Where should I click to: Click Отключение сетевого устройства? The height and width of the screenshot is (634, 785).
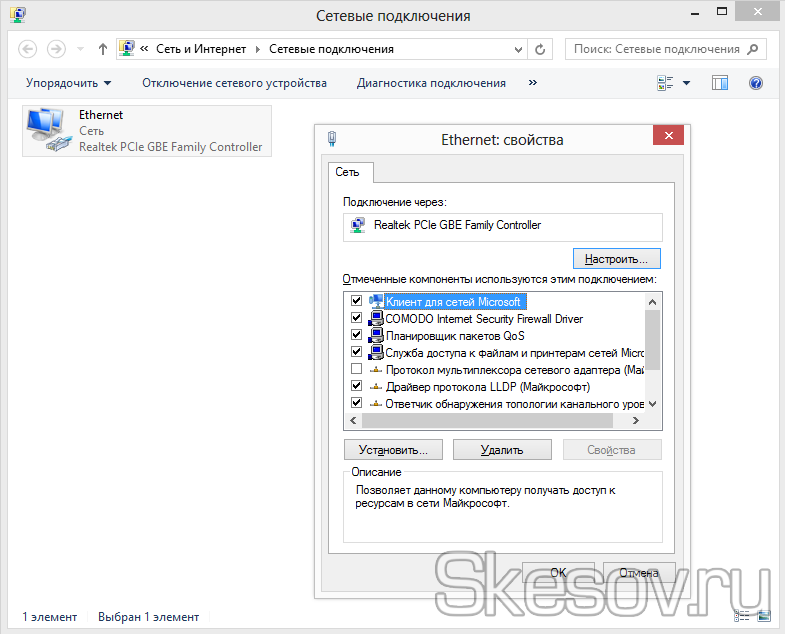tap(234, 83)
